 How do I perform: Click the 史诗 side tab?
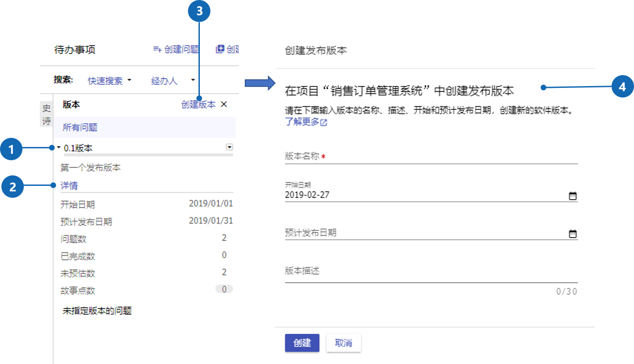click(x=47, y=114)
